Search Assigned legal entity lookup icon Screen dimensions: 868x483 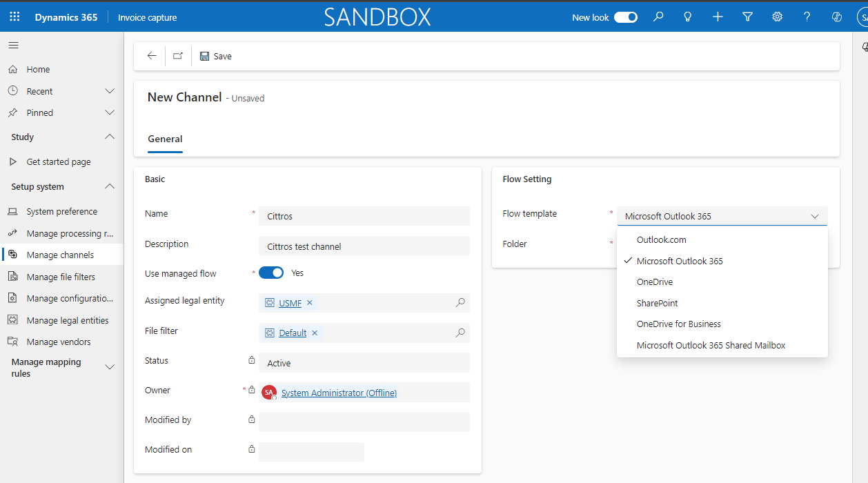pos(460,302)
